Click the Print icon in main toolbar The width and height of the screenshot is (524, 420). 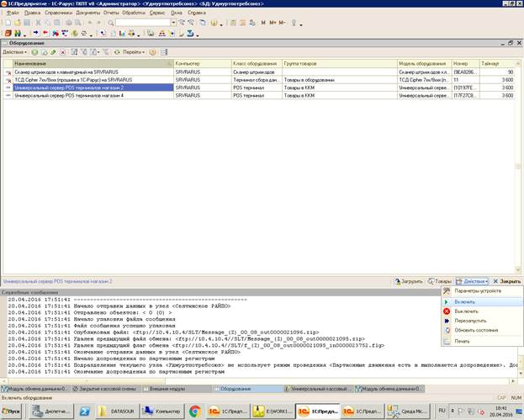(68, 23)
